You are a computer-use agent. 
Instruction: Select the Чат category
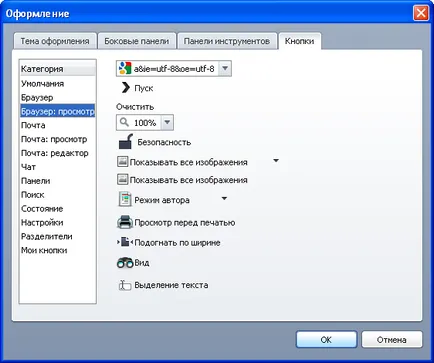(x=57, y=167)
